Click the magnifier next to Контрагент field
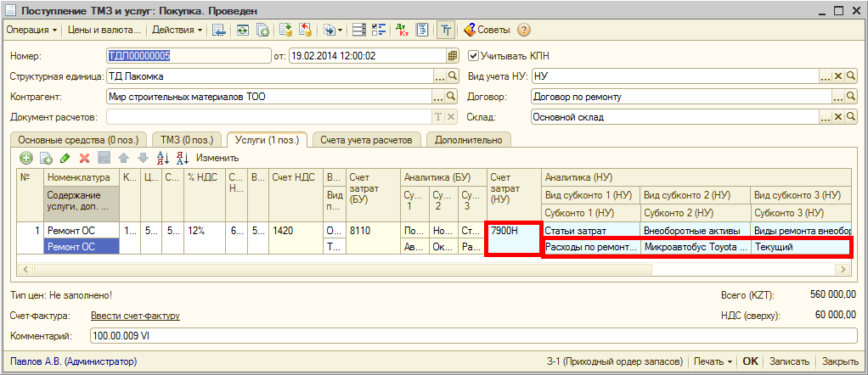The width and height of the screenshot is (868, 375). 452,97
